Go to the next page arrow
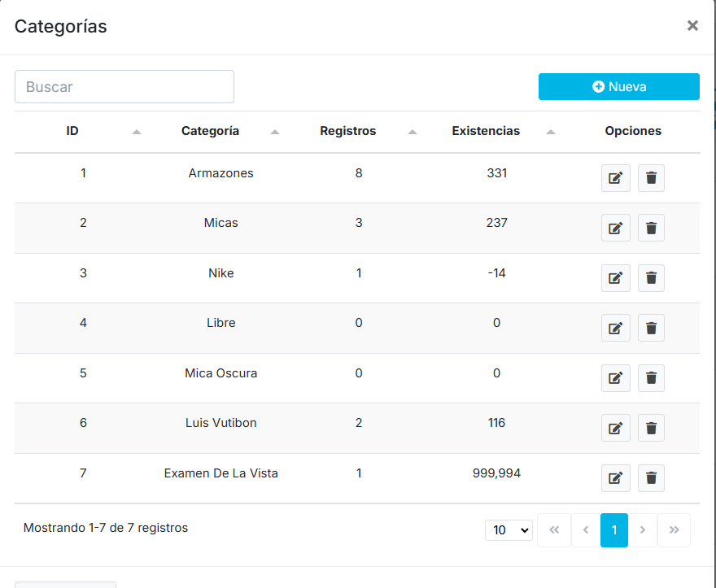The image size is (716, 588). (x=643, y=530)
